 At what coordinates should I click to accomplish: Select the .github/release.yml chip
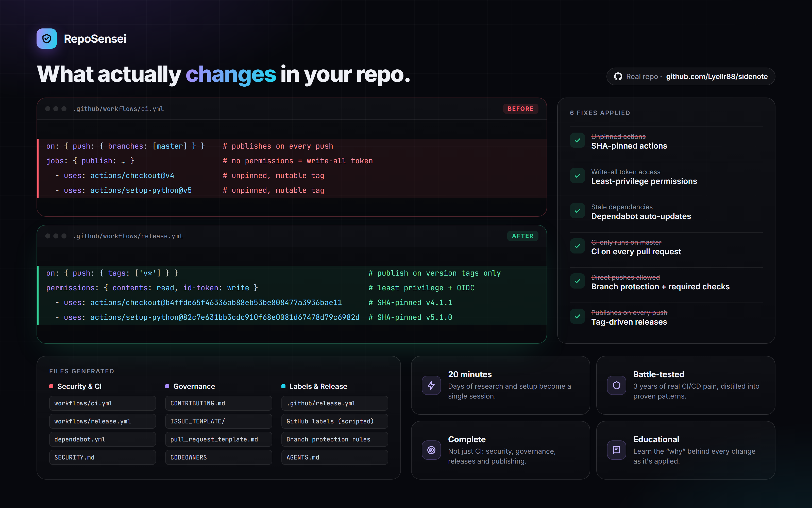[x=334, y=403]
